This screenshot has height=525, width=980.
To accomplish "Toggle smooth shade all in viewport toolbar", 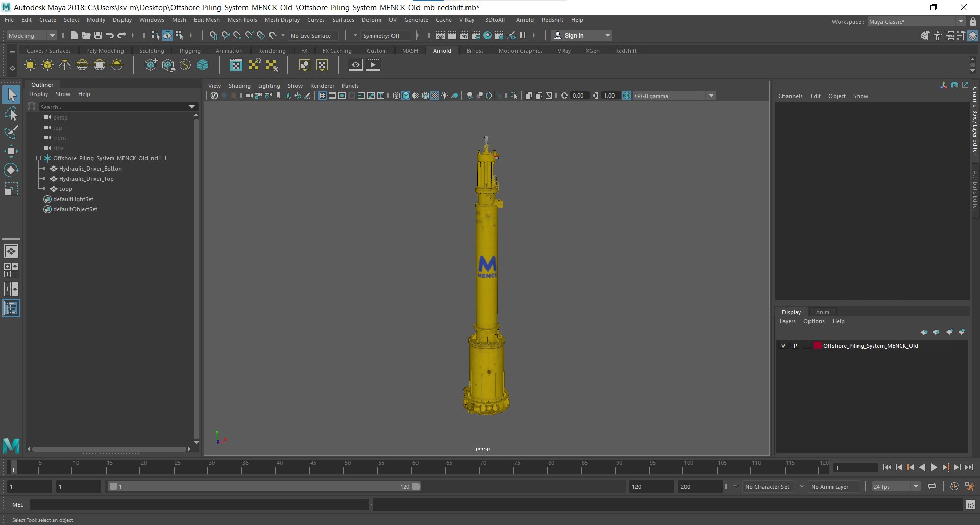I will point(406,96).
